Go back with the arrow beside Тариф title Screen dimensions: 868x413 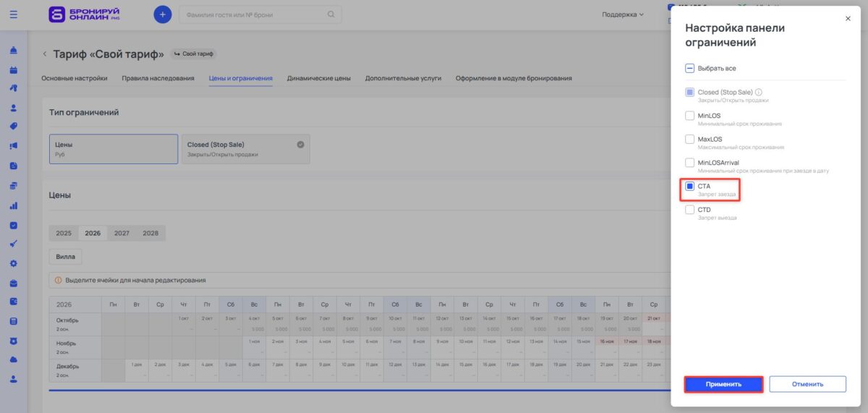44,54
